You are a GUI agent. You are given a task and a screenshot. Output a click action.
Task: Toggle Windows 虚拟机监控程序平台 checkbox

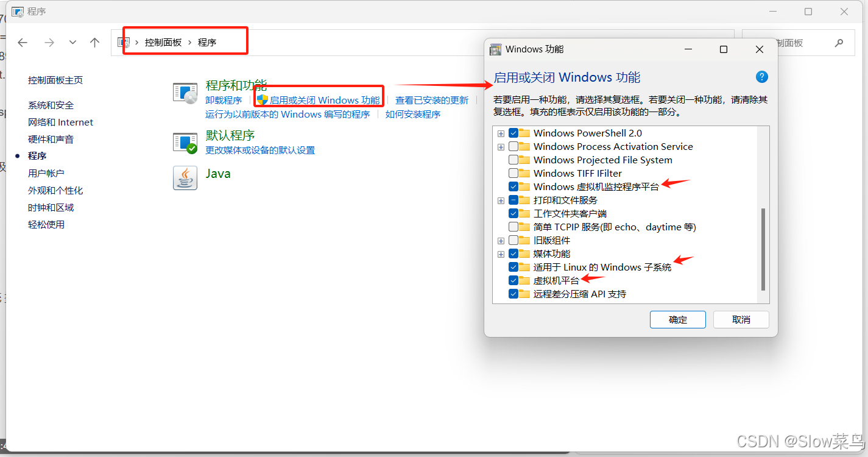click(x=513, y=186)
